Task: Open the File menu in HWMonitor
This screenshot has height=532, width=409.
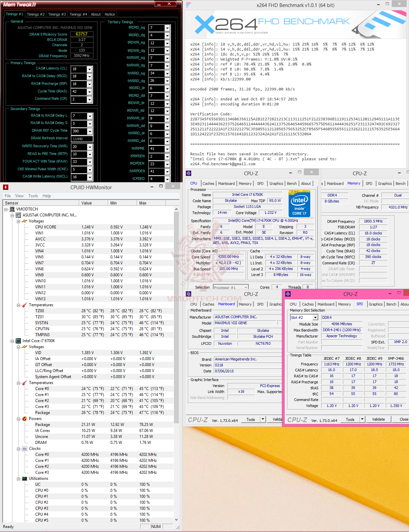Action: pyautogui.click(x=8, y=196)
